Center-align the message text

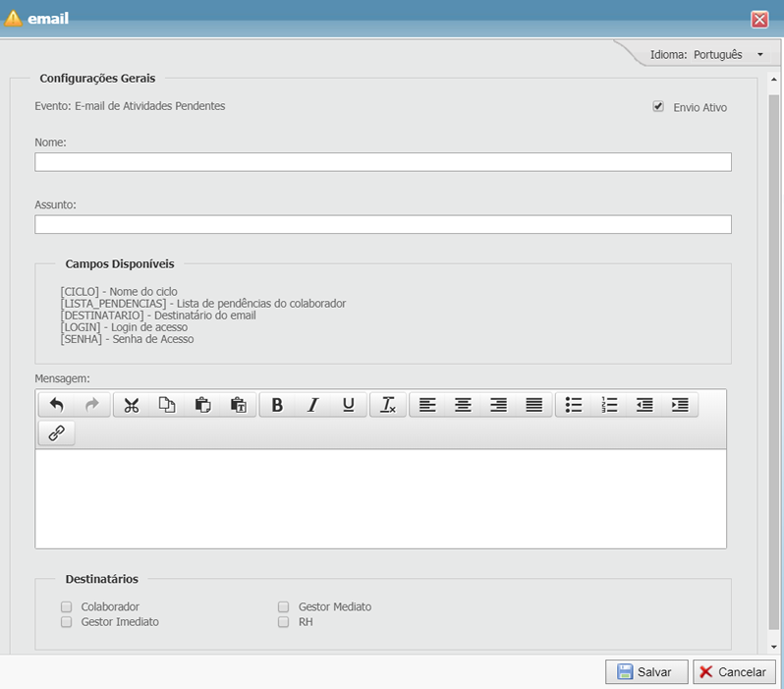pyautogui.click(x=463, y=405)
